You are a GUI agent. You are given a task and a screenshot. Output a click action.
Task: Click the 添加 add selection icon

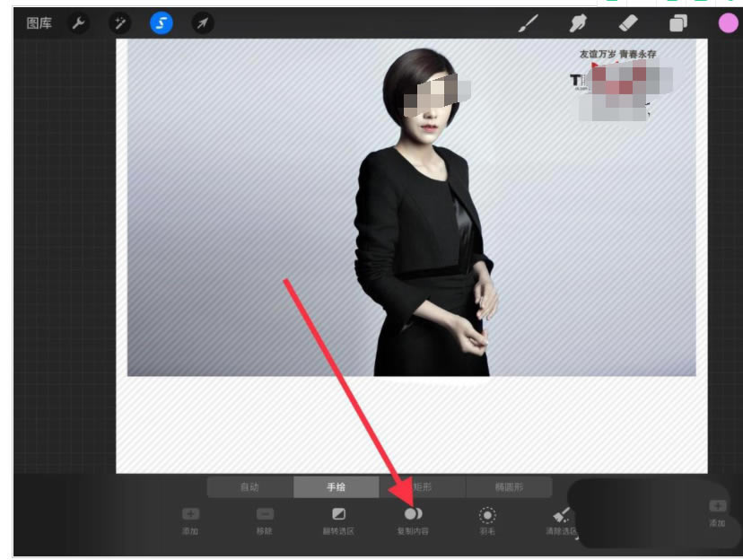[190, 514]
